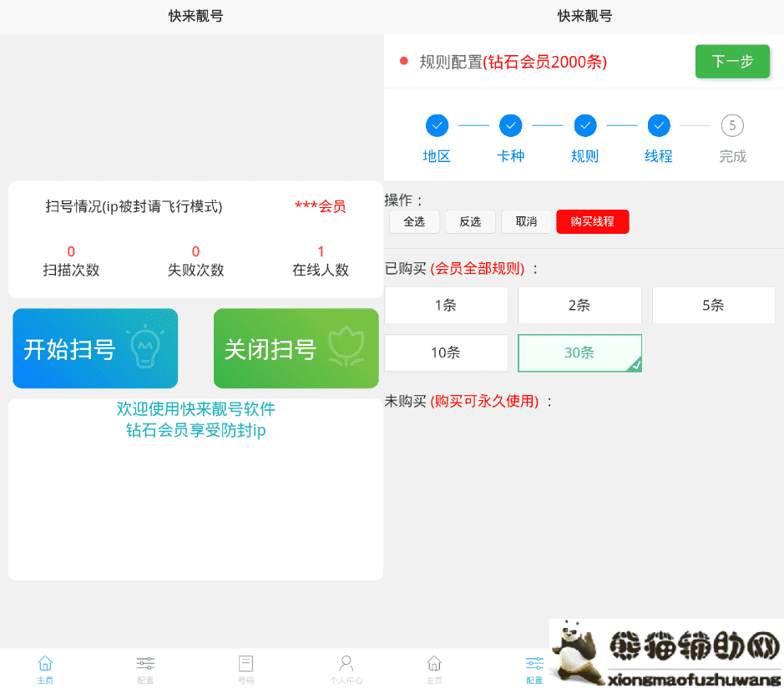
Task: Open the right panel's 配置 sliders icon
Action: pyautogui.click(x=534, y=664)
